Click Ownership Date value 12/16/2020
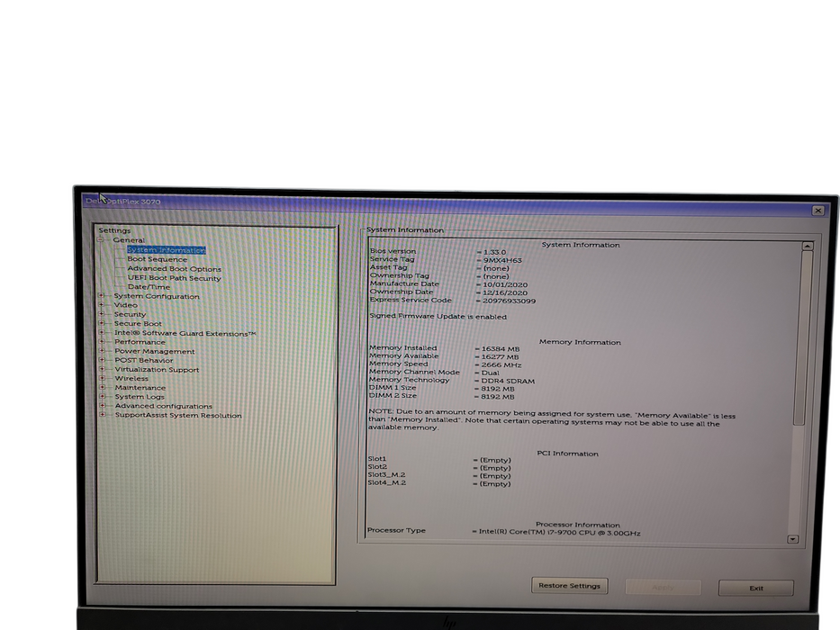 [505, 292]
